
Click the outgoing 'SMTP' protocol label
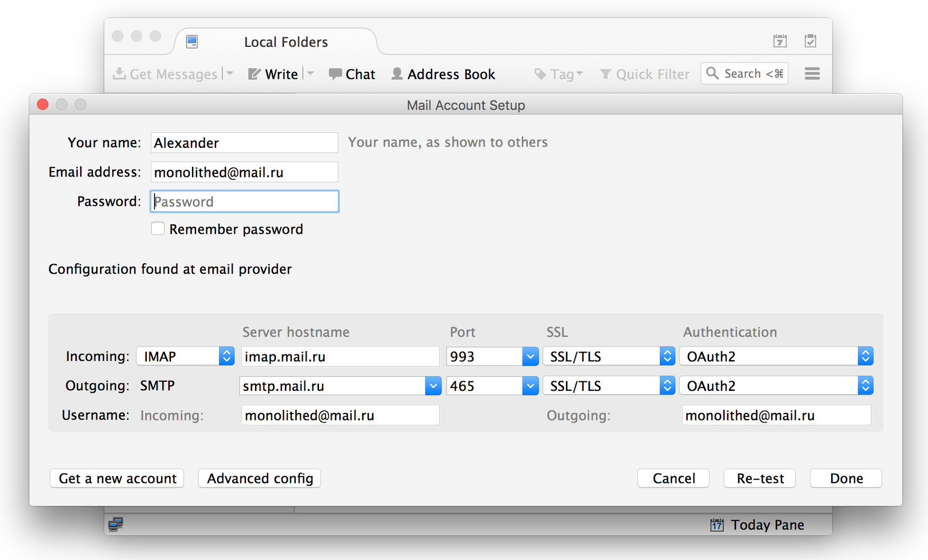(158, 386)
